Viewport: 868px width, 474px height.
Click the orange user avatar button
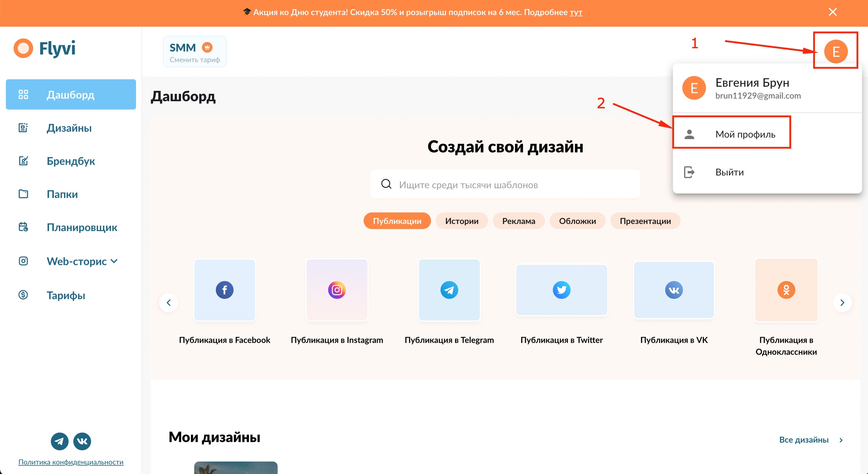click(x=836, y=51)
